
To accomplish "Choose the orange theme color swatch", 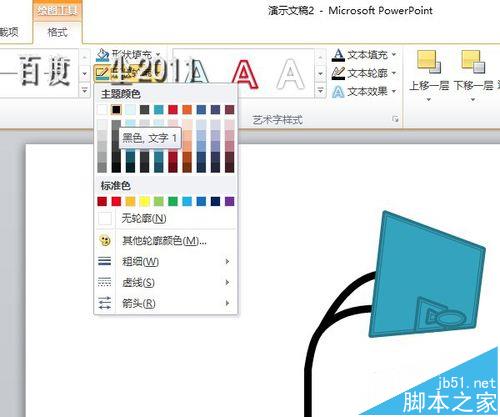I will pos(187,109).
